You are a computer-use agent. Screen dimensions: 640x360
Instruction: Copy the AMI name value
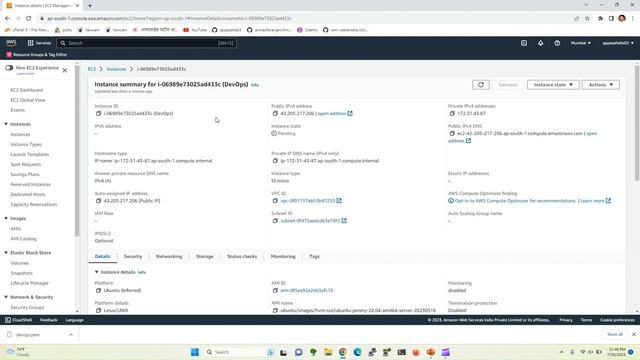(275, 311)
